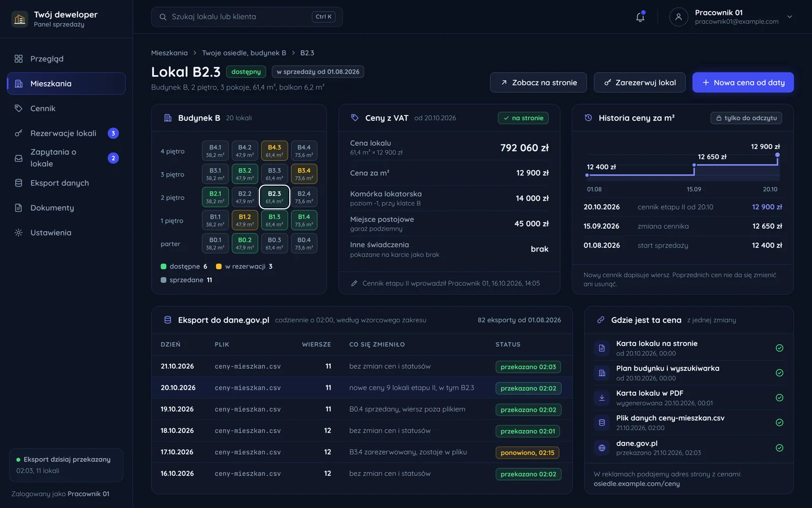Select apartment B0.4 on the parter row
This screenshot has width=812, height=508.
tap(304, 244)
